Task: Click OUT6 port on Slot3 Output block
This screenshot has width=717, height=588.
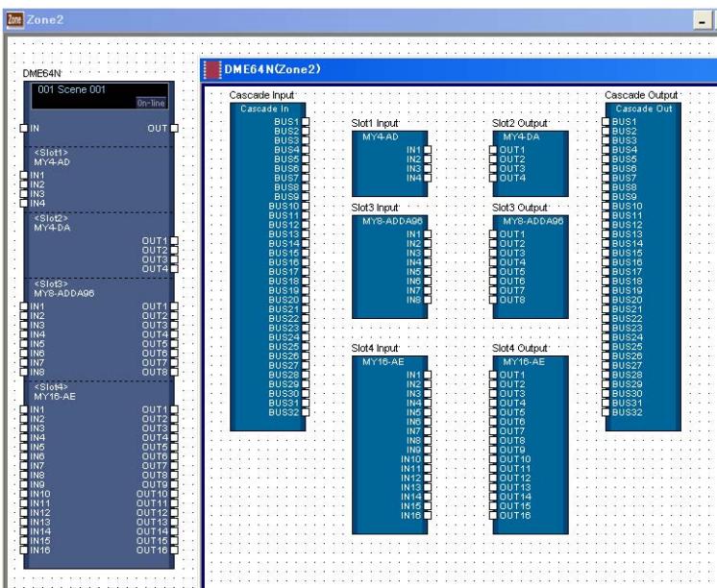Action: tap(493, 282)
